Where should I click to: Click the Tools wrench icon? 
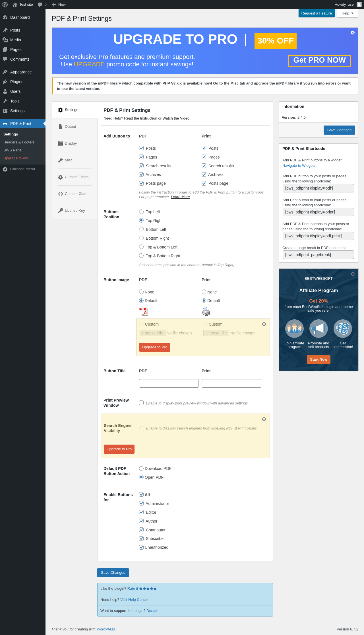click(x=5, y=101)
